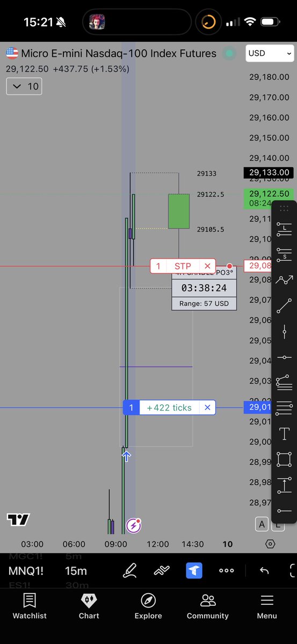Tap the blue position entry arrow marker
297x644 pixels.
126,456
